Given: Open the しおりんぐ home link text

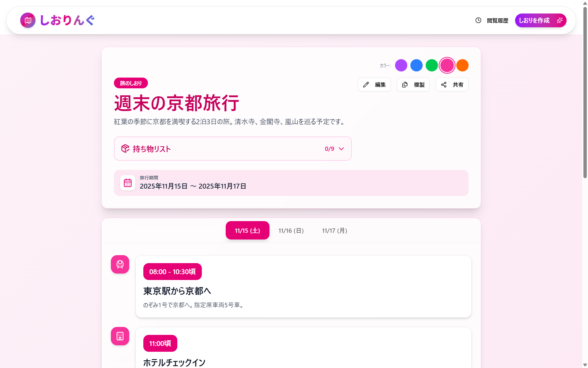Looking at the screenshot, I should 67,20.
